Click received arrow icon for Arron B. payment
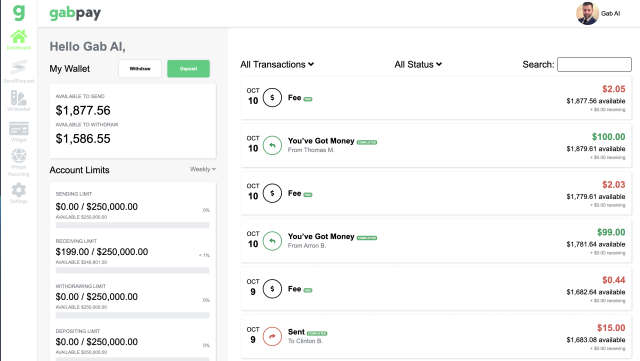The width and height of the screenshot is (640, 361). click(x=272, y=241)
